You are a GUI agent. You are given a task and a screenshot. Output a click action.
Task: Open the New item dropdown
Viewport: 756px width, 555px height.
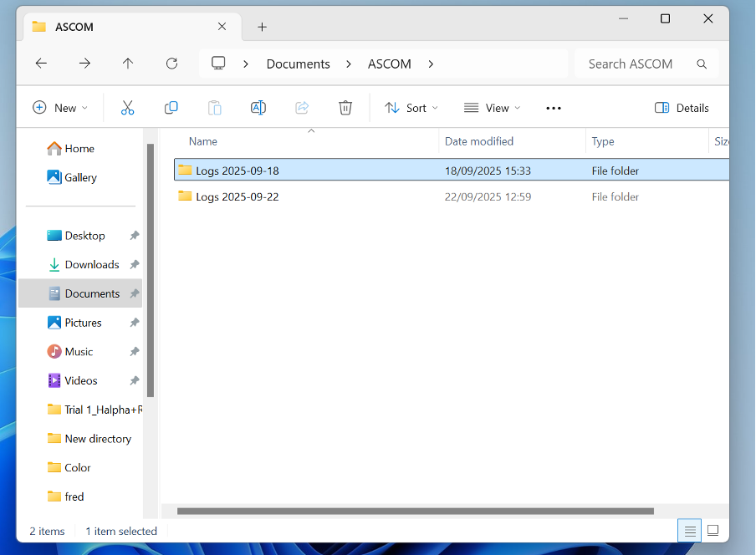tap(60, 108)
